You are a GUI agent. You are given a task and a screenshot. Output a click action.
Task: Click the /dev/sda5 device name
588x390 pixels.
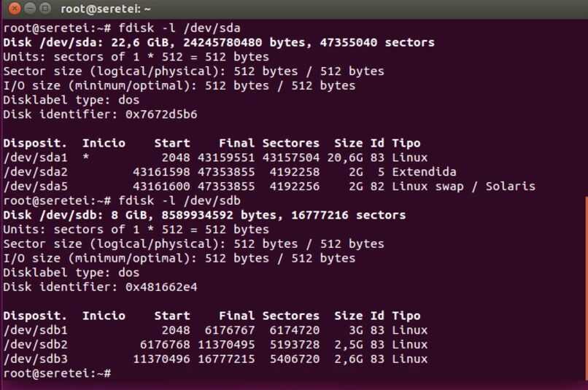pyautogui.click(x=36, y=186)
